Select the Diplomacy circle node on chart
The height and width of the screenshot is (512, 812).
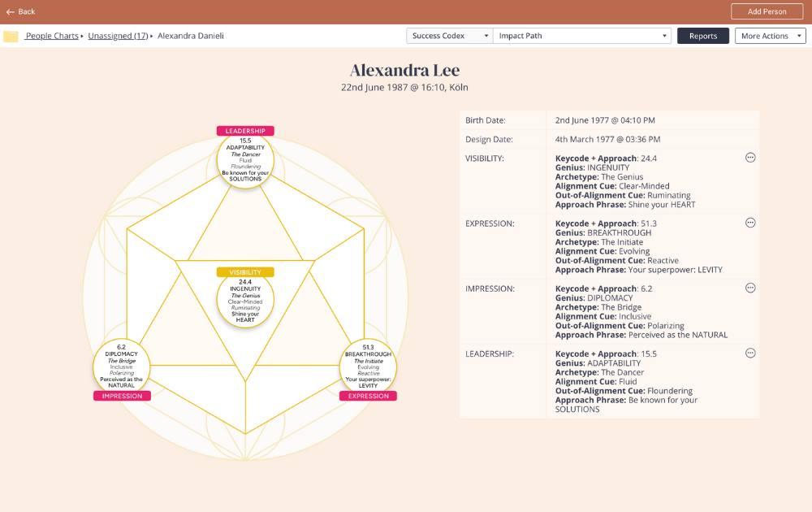tap(122, 367)
